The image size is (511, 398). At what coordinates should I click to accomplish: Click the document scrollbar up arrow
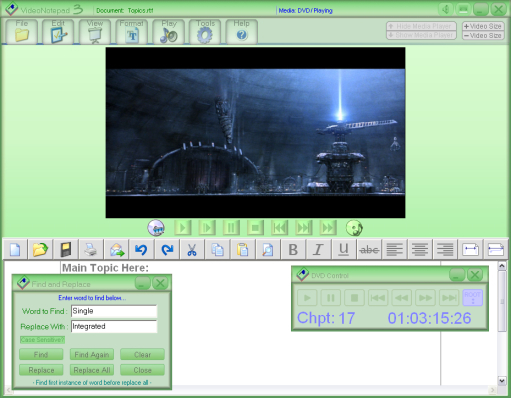[x=502, y=266]
